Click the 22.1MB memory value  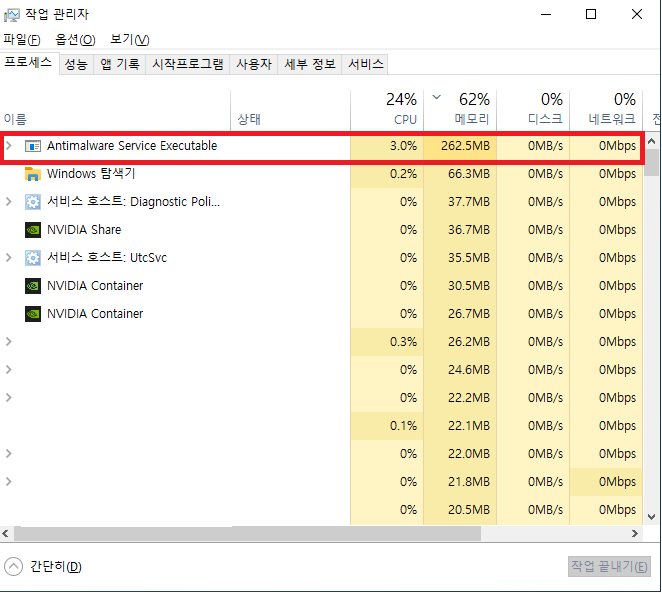pos(469,426)
